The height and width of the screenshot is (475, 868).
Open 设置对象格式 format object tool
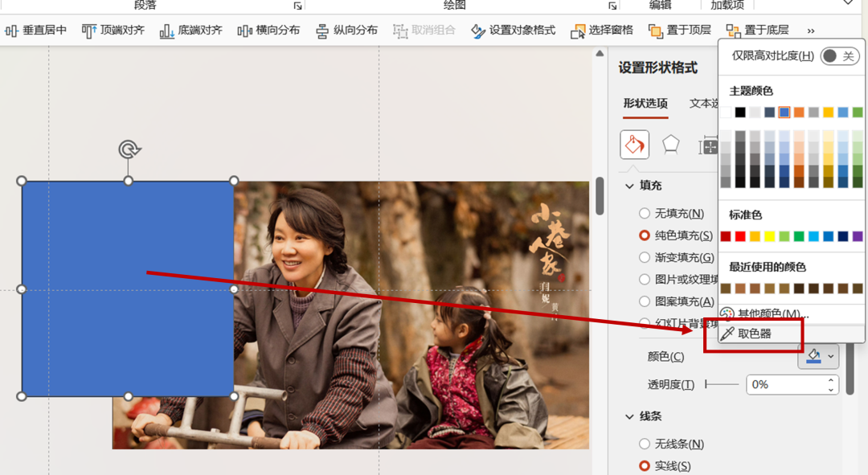pyautogui.click(x=513, y=30)
